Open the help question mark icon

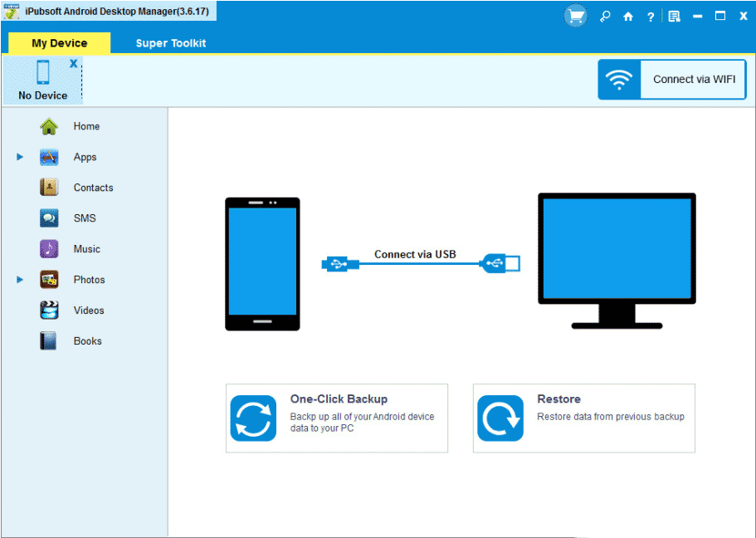click(650, 16)
